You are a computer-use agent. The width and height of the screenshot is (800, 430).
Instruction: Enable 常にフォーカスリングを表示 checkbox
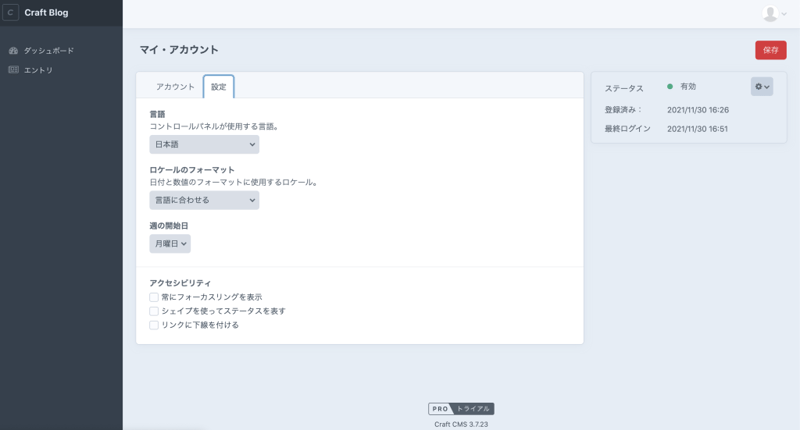[154, 297]
